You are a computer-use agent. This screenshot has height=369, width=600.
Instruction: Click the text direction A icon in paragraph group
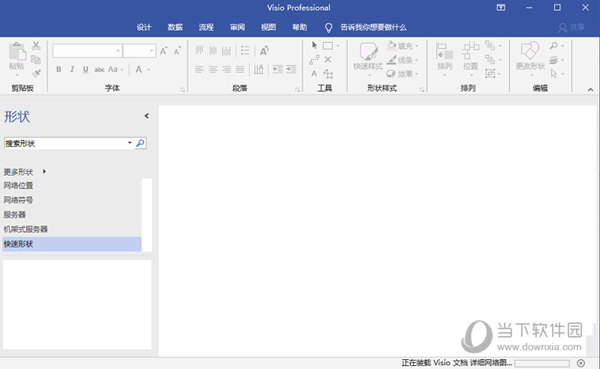click(x=264, y=51)
